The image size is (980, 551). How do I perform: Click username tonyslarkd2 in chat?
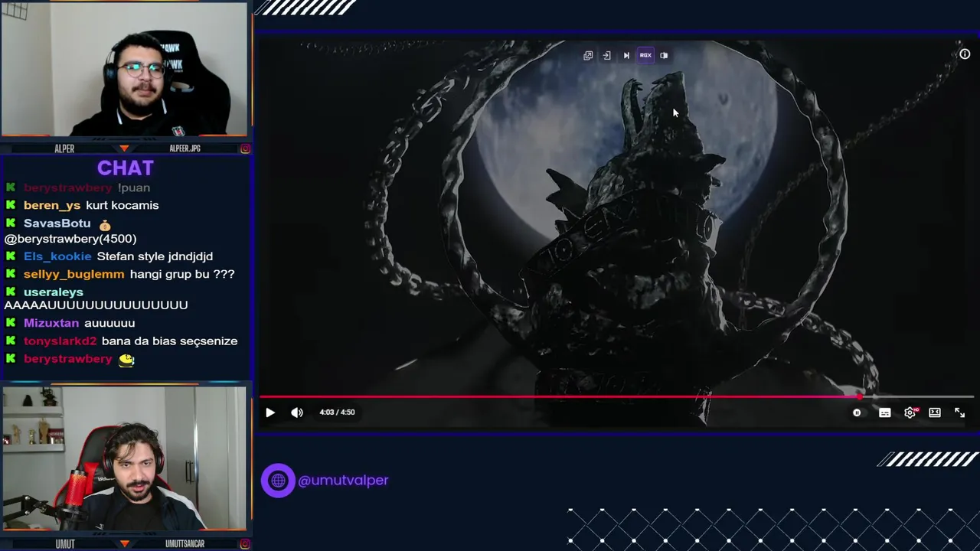point(60,341)
